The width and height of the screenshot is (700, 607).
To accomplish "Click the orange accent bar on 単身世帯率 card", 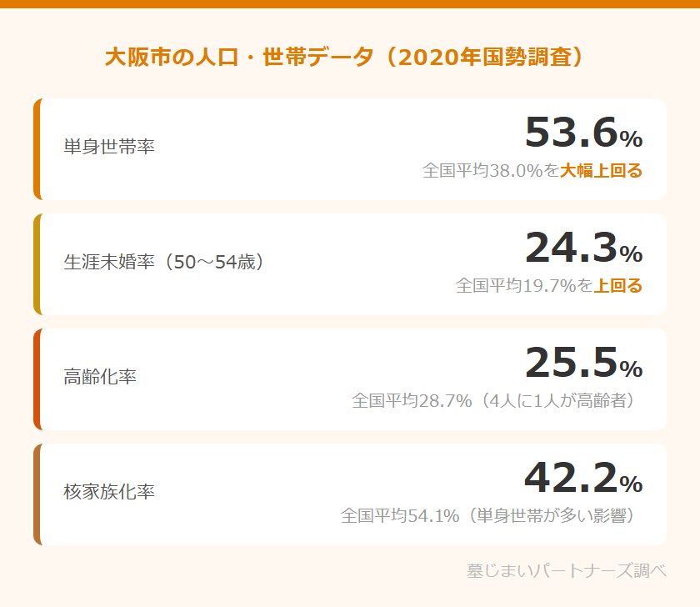I will click(x=37, y=149).
